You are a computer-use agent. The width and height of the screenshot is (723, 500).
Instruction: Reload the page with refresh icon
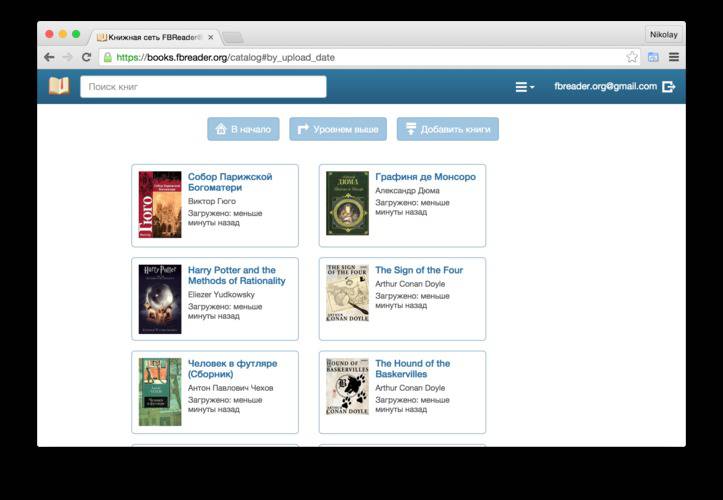86,58
